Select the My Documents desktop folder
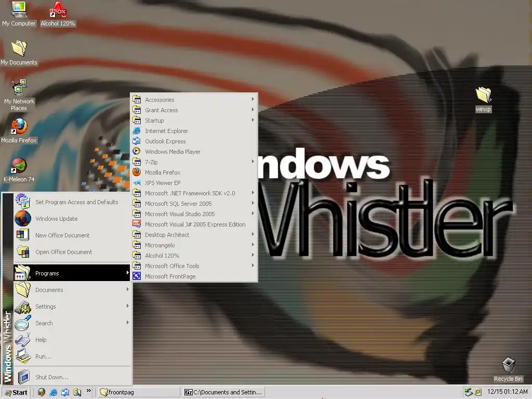Screen dimensions: 532x399 tap(19, 53)
